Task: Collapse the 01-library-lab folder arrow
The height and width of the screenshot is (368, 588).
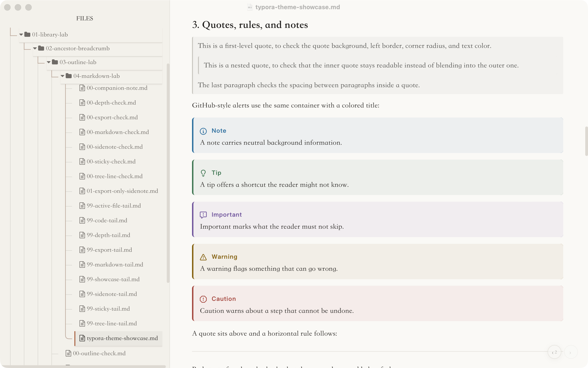Action: [x=21, y=34]
